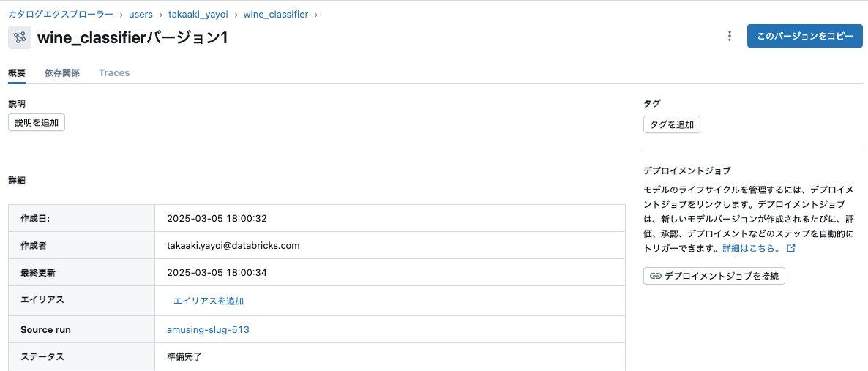Click このバージョンをコピー button
Viewport: 868px width, 371px height.
click(x=805, y=36)
